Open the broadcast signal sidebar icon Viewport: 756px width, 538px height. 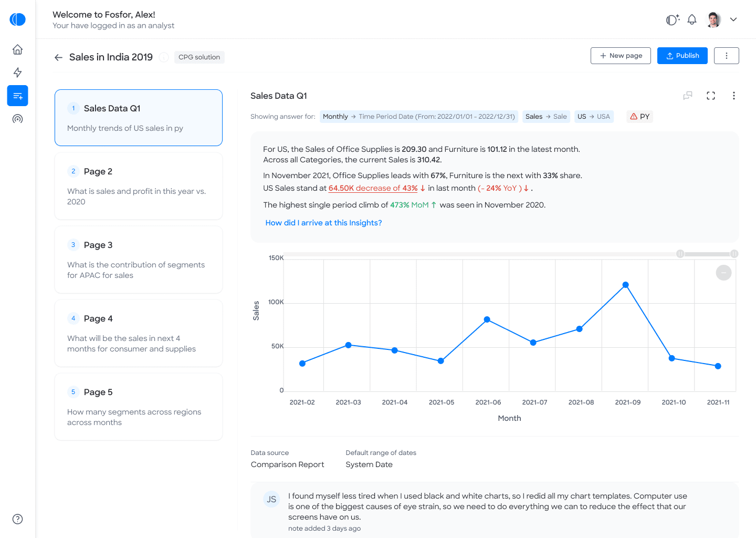pyautogui.click(x=17, y=119)
